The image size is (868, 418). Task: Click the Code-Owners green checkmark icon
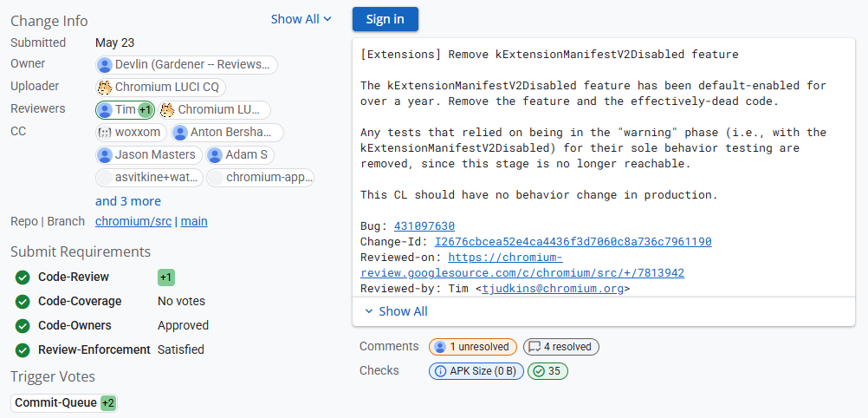coord(23,325)
